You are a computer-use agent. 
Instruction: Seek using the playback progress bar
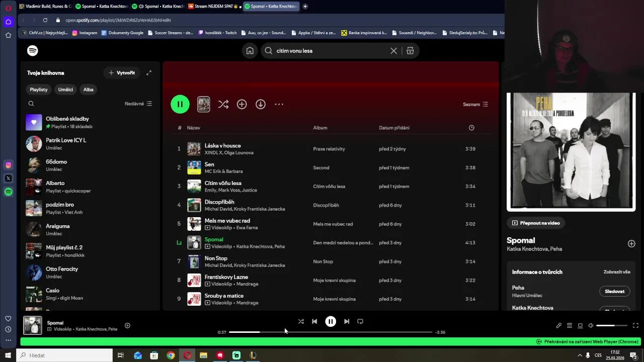[331, 332]
